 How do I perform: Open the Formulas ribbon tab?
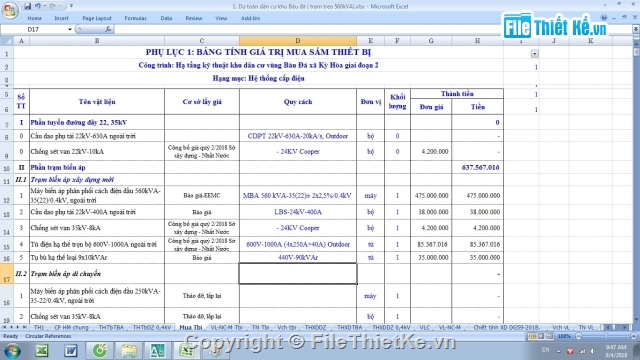click(135, 18)
